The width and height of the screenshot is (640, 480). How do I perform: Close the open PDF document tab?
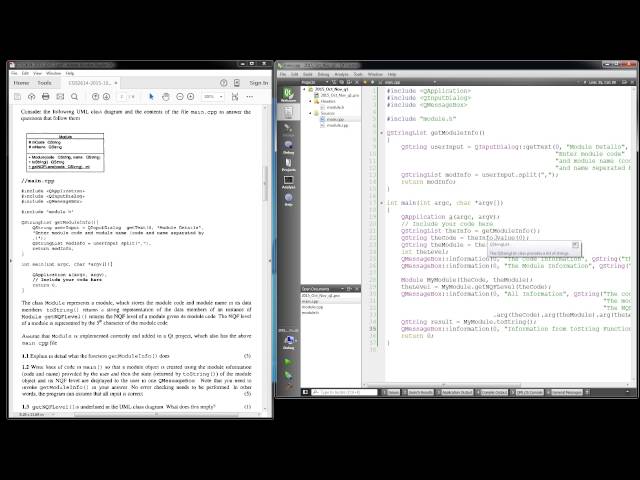point(116,83)
